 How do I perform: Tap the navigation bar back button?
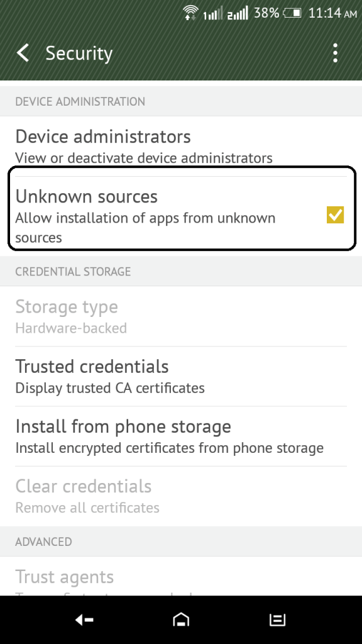click(x=84, y=619)
